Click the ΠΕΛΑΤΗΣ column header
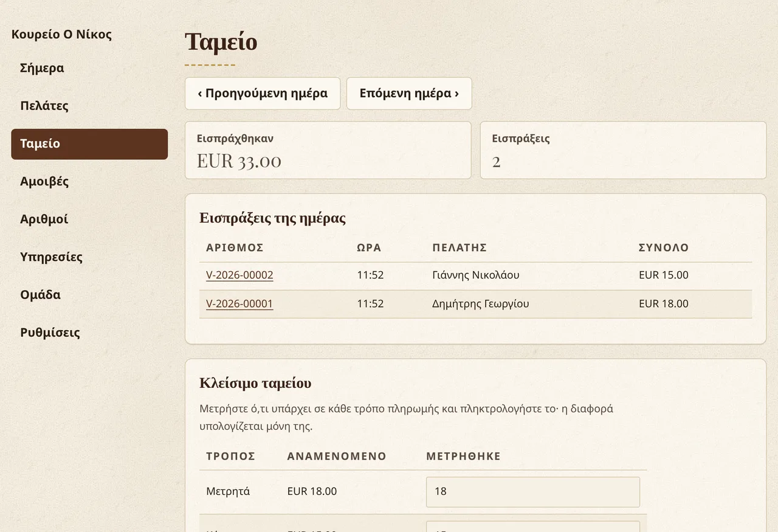 click(460, 248)
